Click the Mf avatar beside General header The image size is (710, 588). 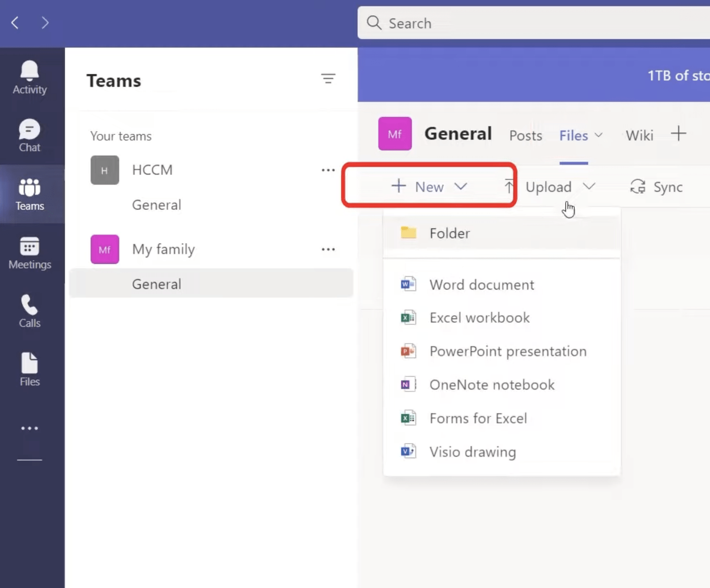tap(395, 134)
